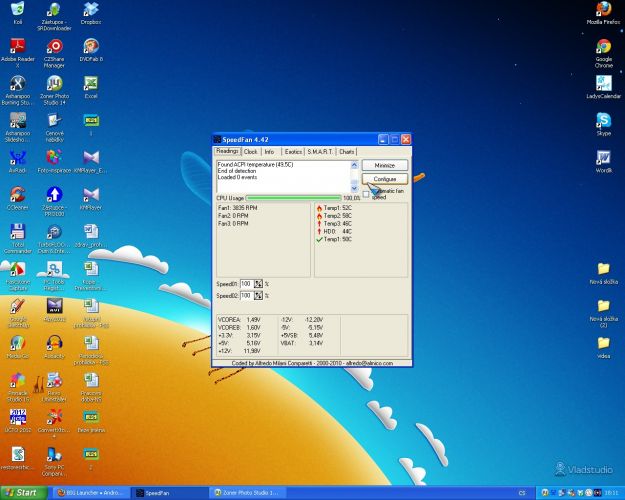Open Ashampoo Slideshow desktop icon

point(18,127)
